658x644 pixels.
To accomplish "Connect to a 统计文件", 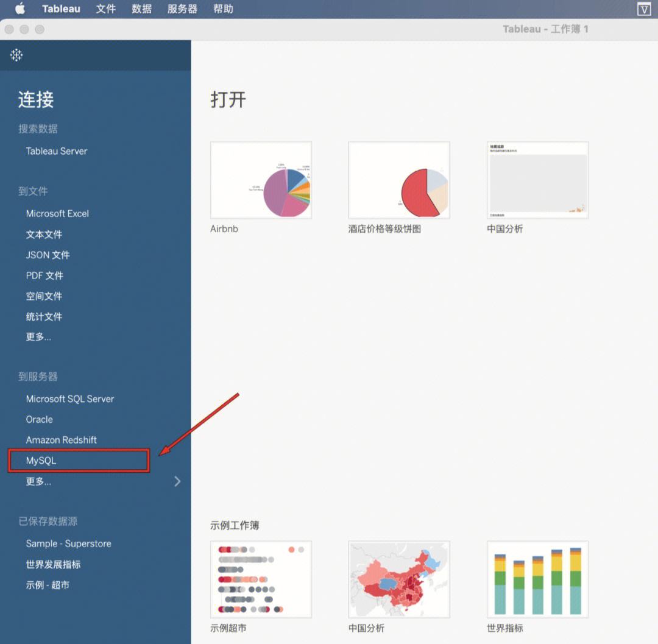I will (44, 316).
